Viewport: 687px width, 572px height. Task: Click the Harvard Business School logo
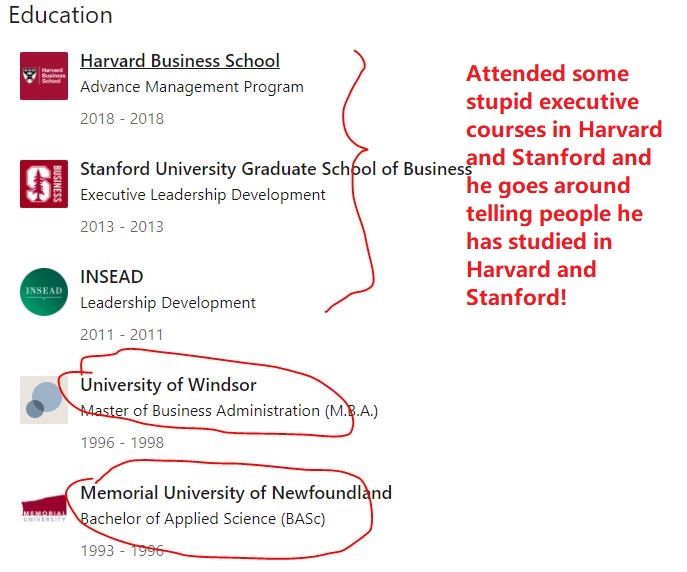point(44,76)
